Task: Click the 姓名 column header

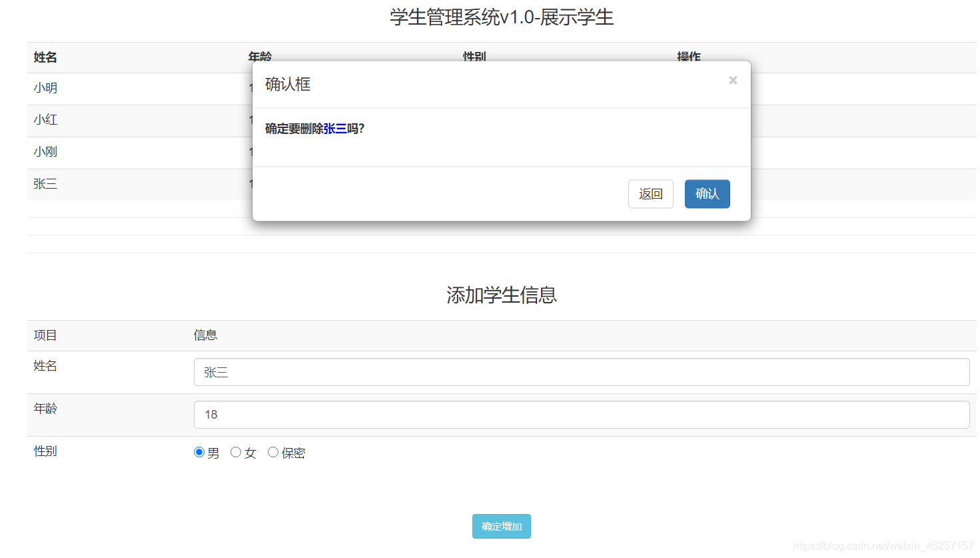Action: click(45, 57)
